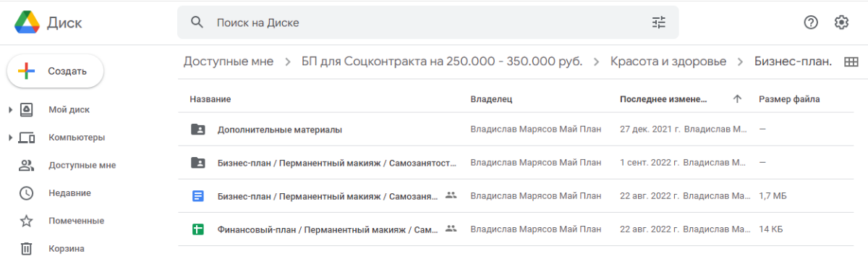868x262 pixels.
Task: Sort by Название column header
Action: [210, 99]
